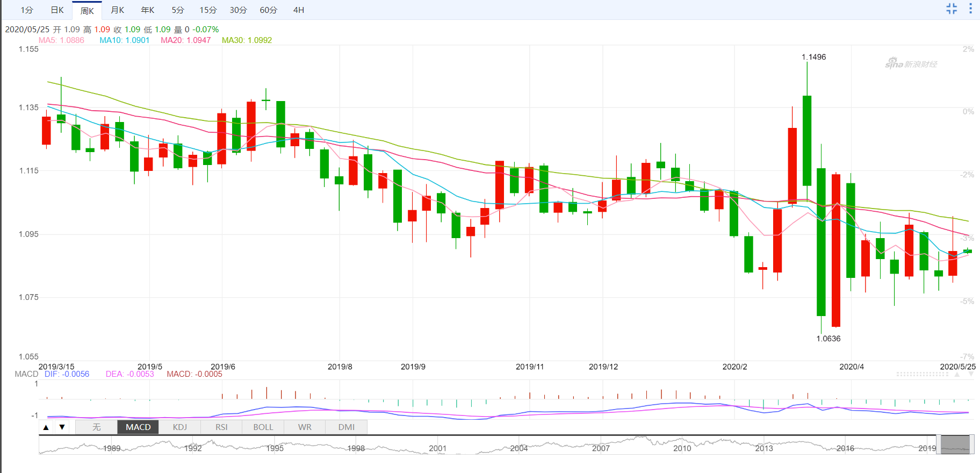Image resolution: width=980 pixels, height=473 pixels.
Task: Select the 周K weekly chart tab
Action: point(87,10)
